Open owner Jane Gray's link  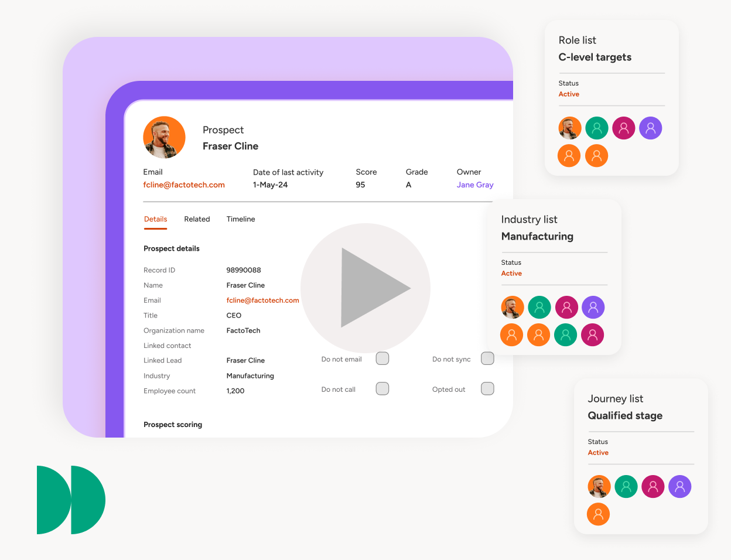tap(475, 185)
